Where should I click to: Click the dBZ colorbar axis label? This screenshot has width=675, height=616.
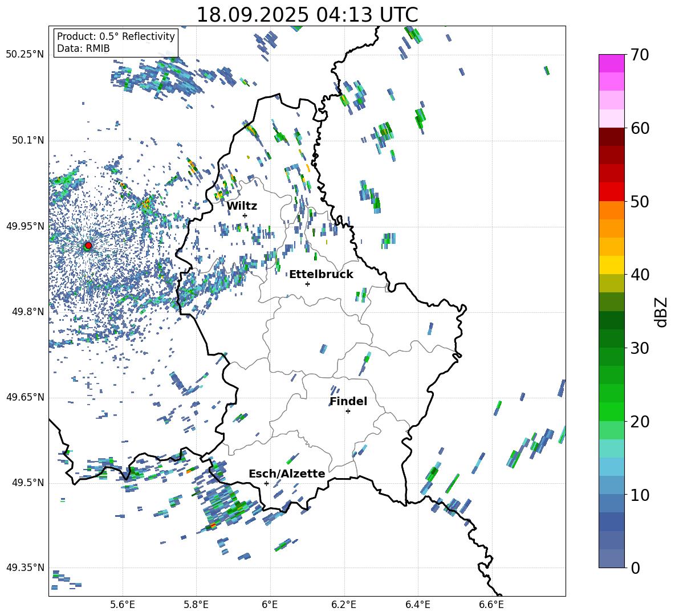point(661,312)
